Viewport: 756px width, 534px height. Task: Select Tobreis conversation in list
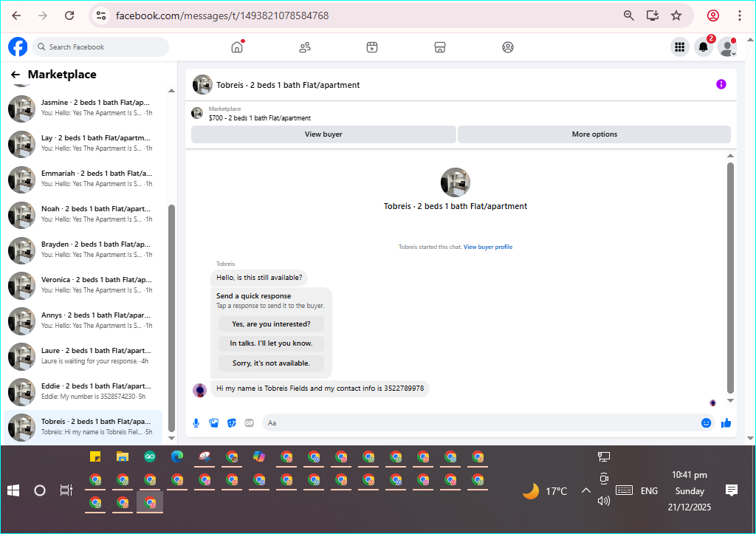tap(83, 427)
